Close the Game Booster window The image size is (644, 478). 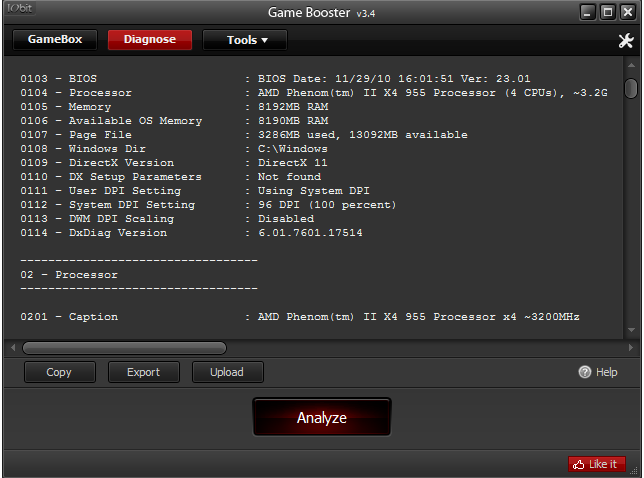pyautogui.click(x=628, y=12)
